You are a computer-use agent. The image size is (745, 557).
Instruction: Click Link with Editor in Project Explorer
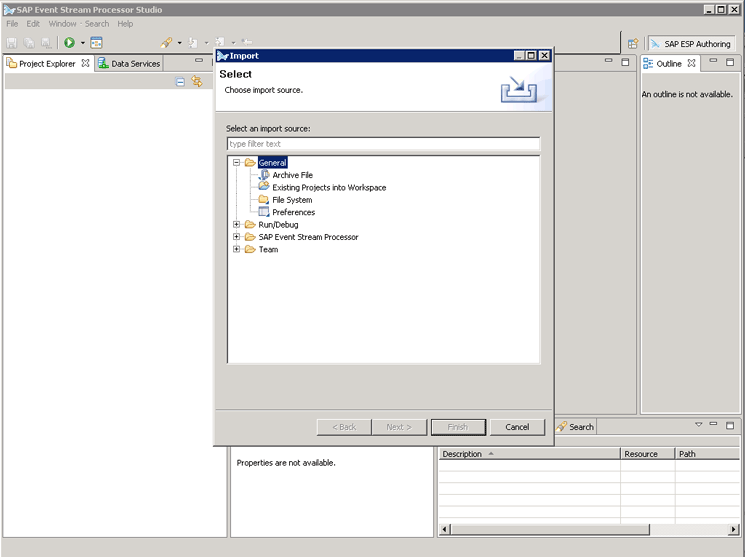pos(196,82)
